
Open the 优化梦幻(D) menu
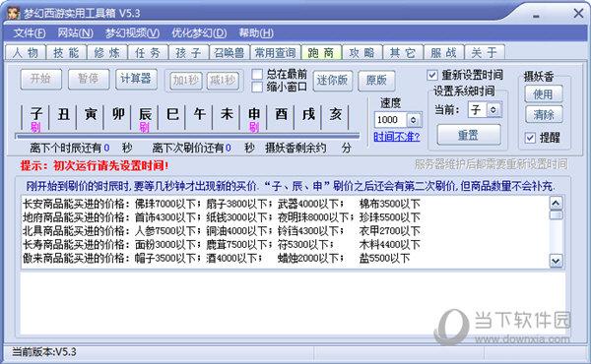[199, 33]
